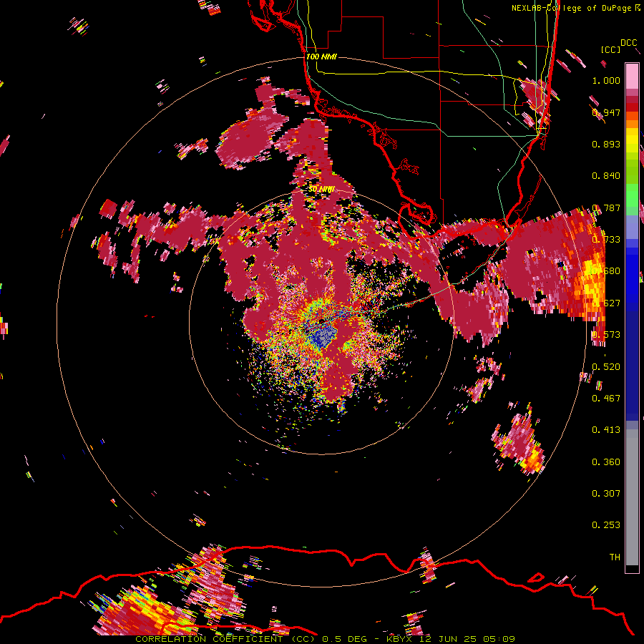Click the DCC label above the scale
Screen dimensions: 644x644
(x=629, y=43)
